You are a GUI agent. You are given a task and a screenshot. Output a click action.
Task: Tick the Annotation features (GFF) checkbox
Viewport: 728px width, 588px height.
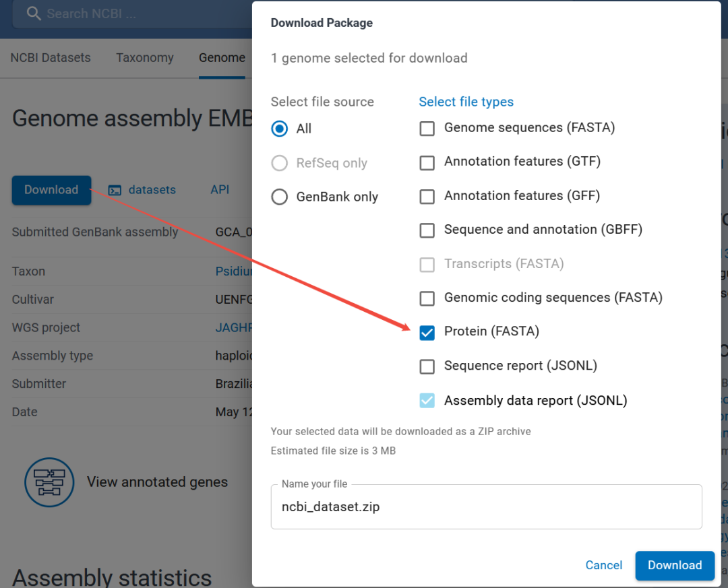point(427,197)
